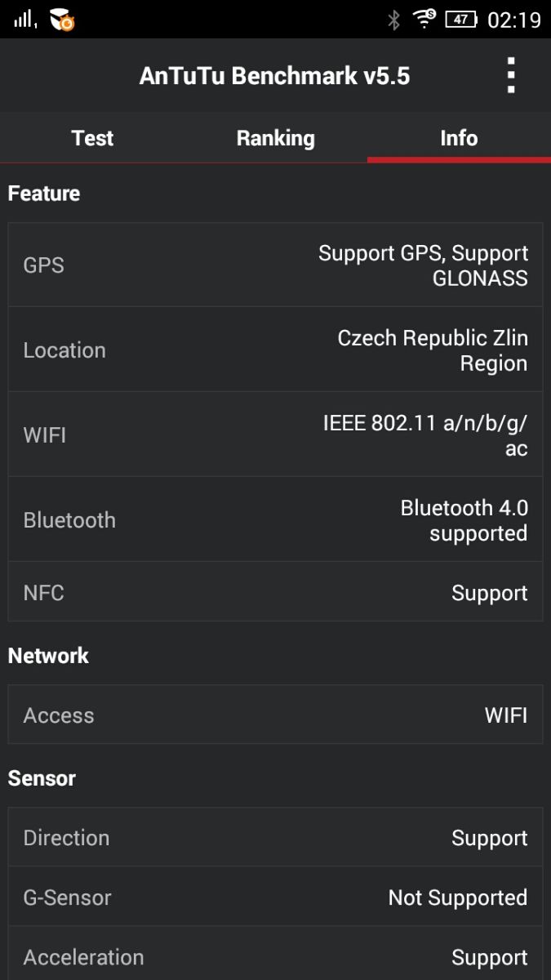The height and width of the screenshot is (980, 551).
Task: Tap the G-Sensor Not Supported row
Action: (x=275, y=898)
